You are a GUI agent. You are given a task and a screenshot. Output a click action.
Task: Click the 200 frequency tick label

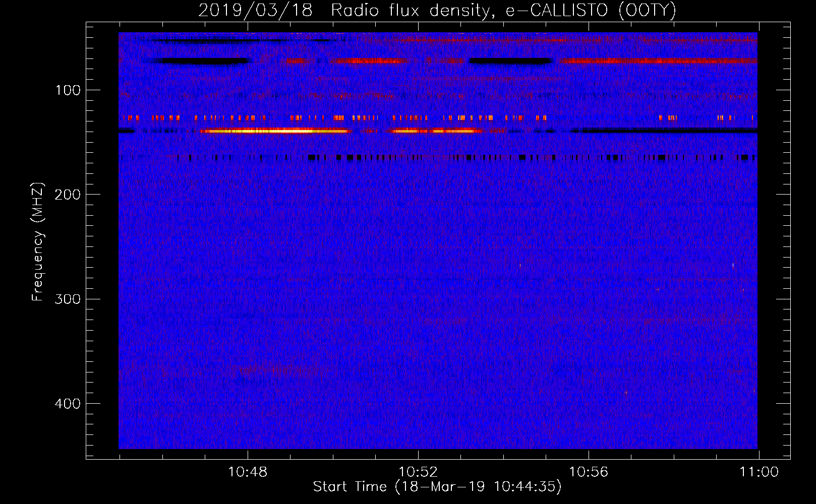coord(68,195)
